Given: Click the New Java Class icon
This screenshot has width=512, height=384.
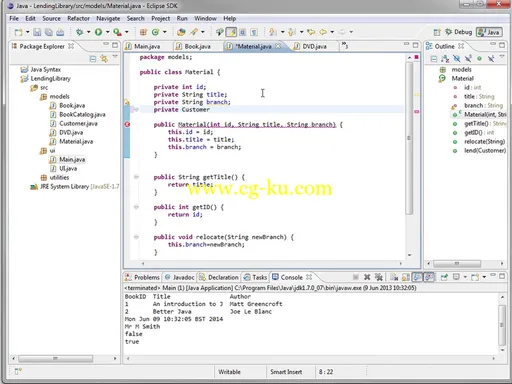Looking at the screenshot, I should [x=155, y=32].
